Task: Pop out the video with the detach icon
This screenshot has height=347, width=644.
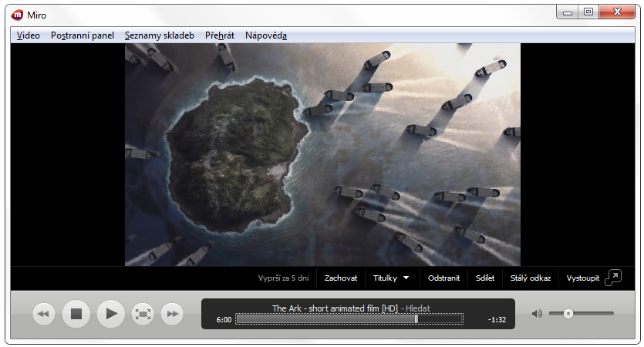Action: 613,278
